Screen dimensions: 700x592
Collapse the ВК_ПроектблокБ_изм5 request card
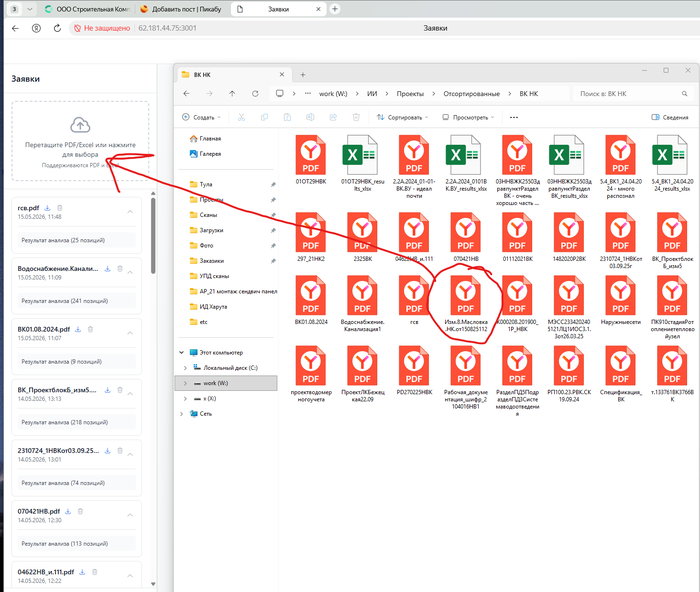click(130, 394)
